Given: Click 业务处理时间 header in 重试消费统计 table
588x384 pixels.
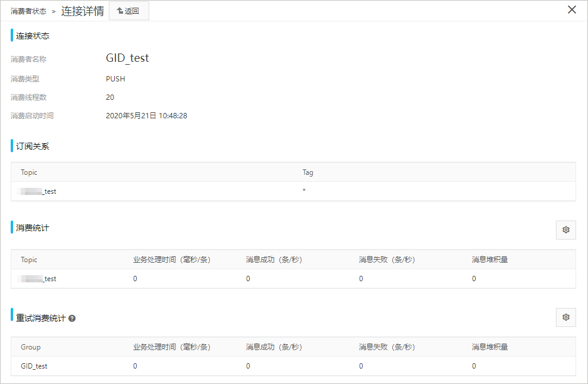Looking at the screenshot, I should (x=172, y=347).
